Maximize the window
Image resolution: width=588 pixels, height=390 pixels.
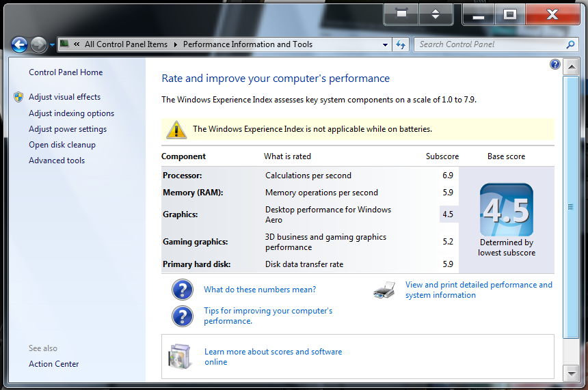(509, 14)
